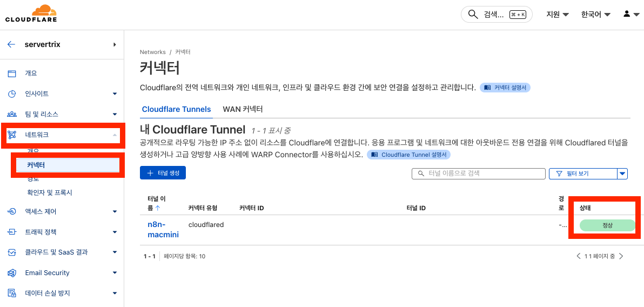Expand the 팀 및 리소스 arrow
The height and width of the screenshot is (307, 644).
click(x=115, y=114)
